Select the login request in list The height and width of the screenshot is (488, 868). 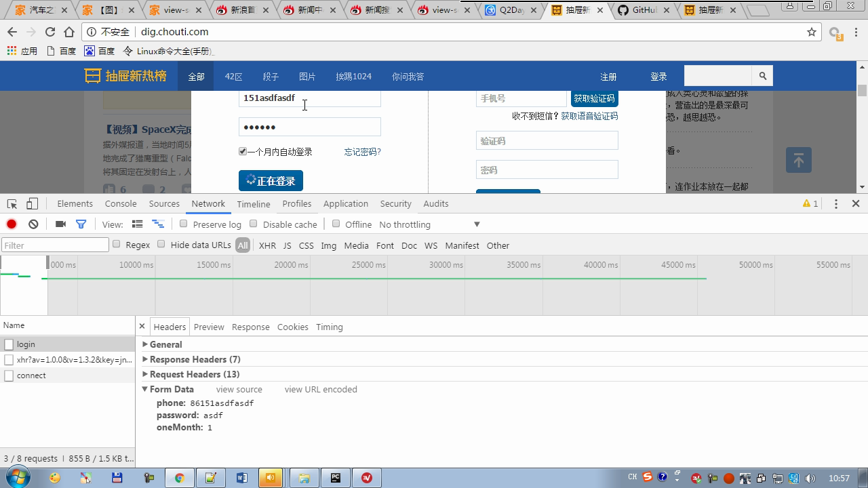point(26,344)
